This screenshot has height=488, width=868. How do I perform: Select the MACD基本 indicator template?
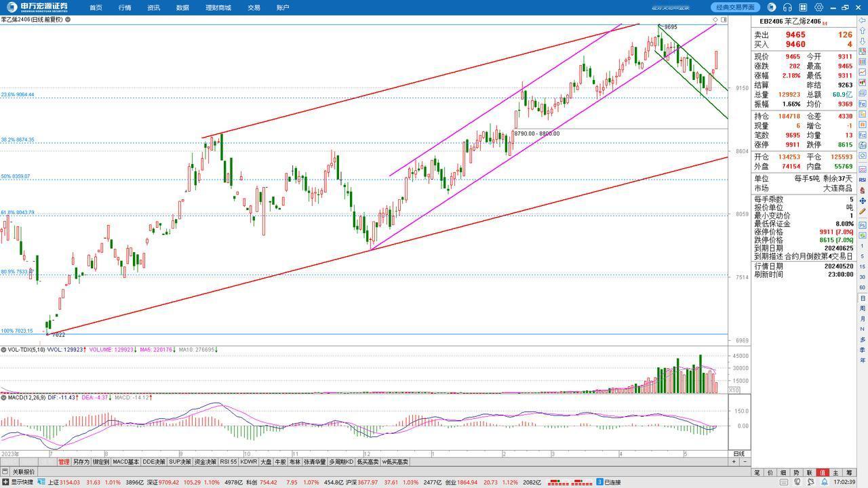[x=125, y=462]
